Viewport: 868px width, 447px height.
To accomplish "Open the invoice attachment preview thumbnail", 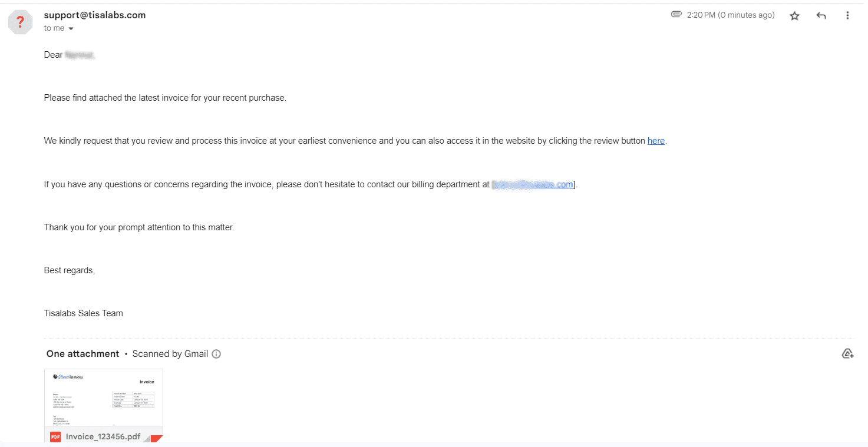I will [104, 398].
